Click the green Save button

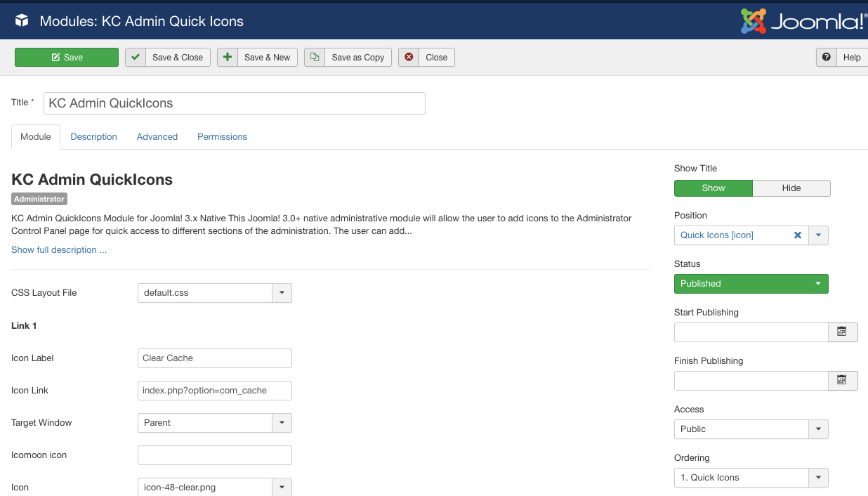point(67,57)
